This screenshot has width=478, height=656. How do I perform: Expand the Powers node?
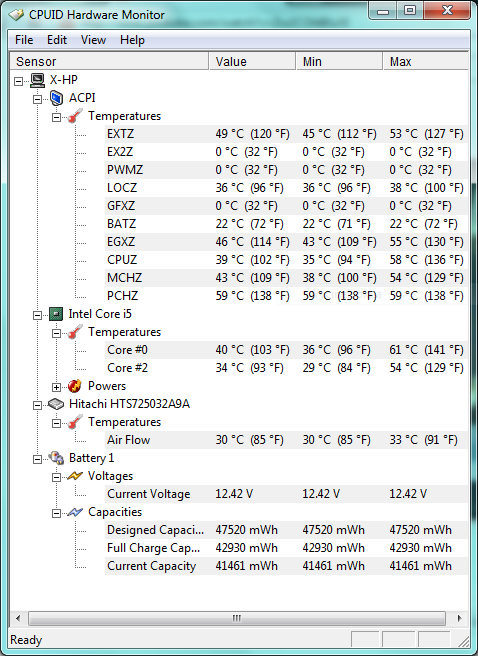56,387
